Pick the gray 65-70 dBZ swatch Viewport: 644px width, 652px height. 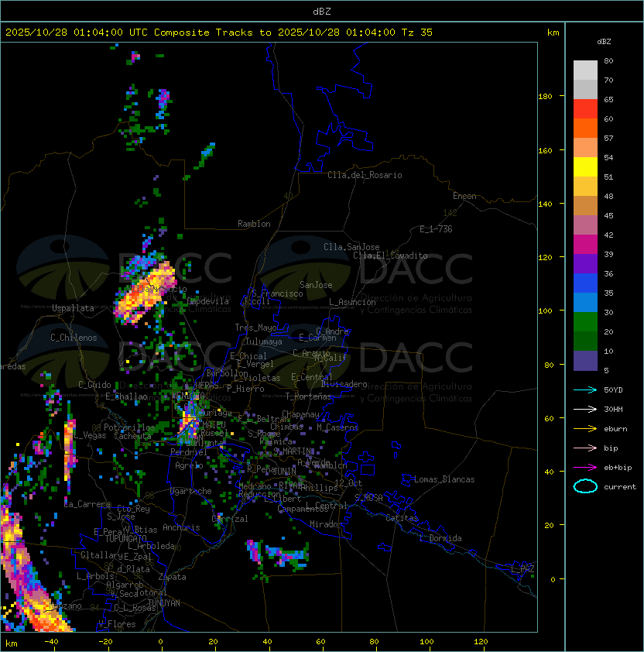pyautogui.click(x=585, y=89)
